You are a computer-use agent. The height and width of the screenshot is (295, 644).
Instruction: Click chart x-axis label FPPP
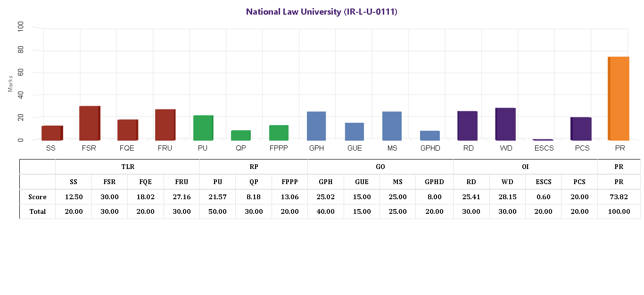pos(279,148)
